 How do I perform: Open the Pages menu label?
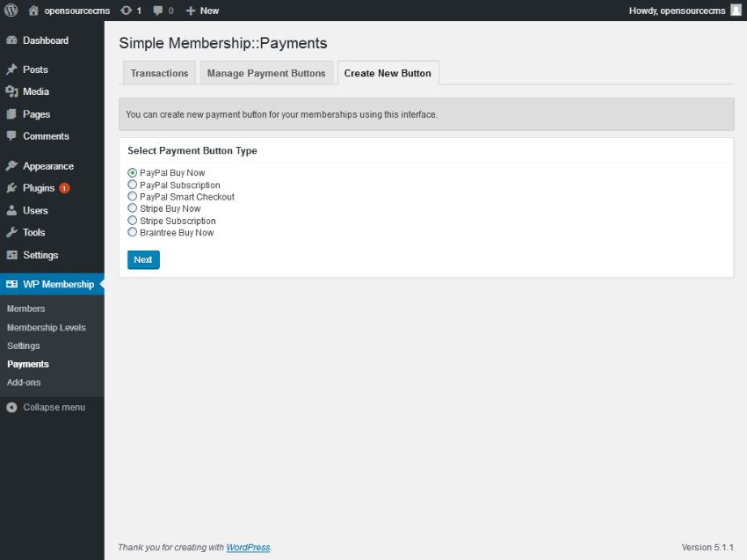[x=37, y=114]
